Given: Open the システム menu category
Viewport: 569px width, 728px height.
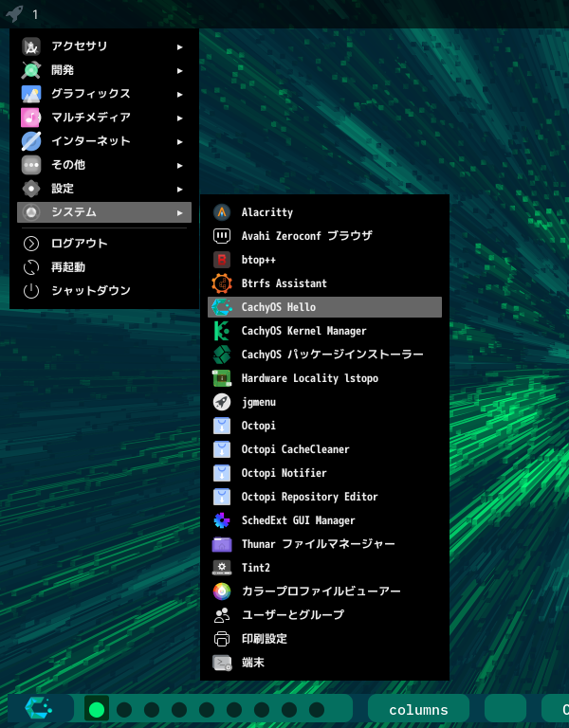Looking at the screenshot, I should (x=104, y=212).
